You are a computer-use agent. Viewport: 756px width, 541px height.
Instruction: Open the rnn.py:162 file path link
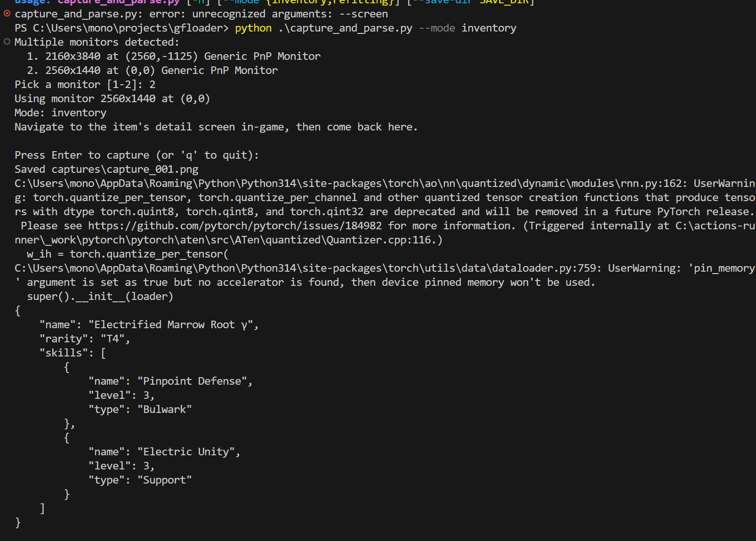tap(348, 184)
